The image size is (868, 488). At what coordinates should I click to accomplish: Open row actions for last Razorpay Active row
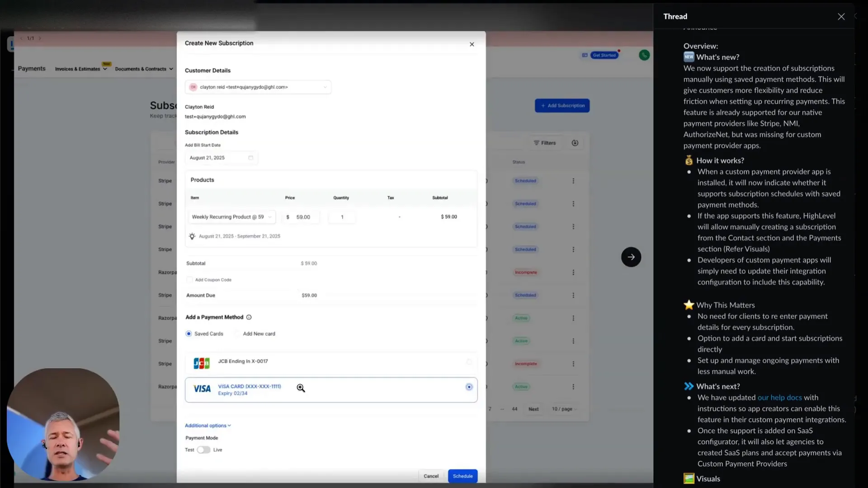(573, 387)
